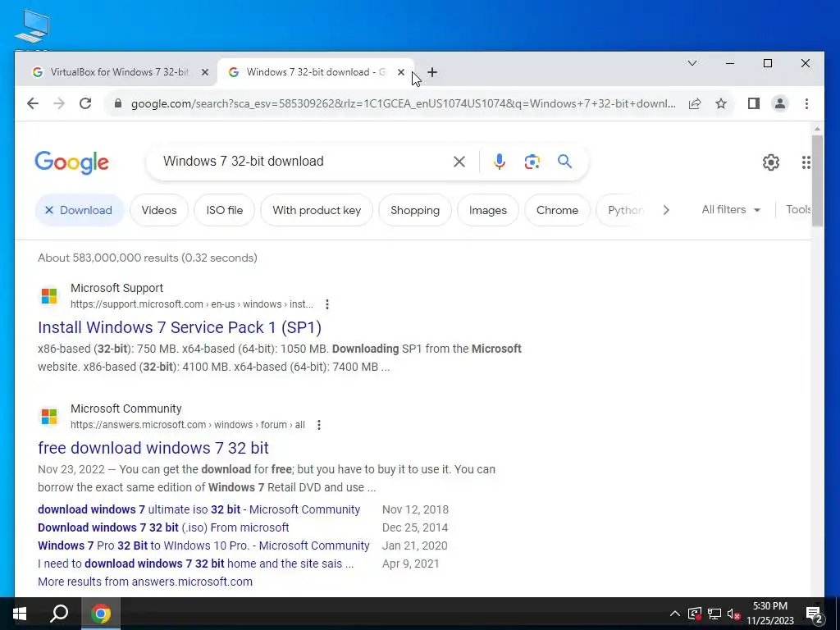Apply the Chrome filter chip
Viewport: 840px width, 630px height.
click(x=557, y=210)
